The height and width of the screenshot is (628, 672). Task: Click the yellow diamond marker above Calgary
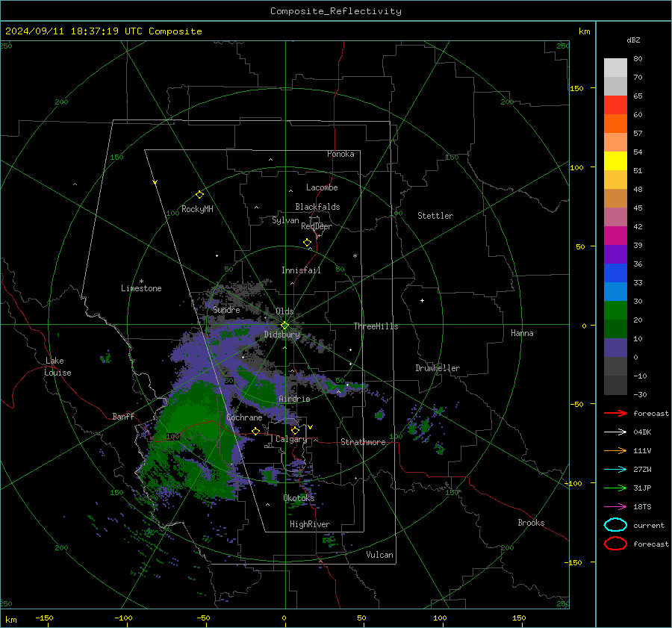click(x=295, y=430)
